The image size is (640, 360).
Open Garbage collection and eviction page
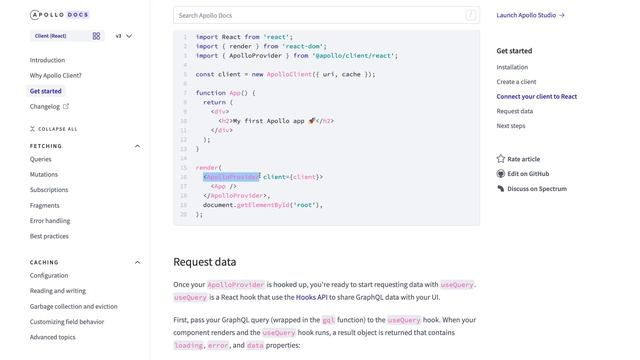click(73, 306)
